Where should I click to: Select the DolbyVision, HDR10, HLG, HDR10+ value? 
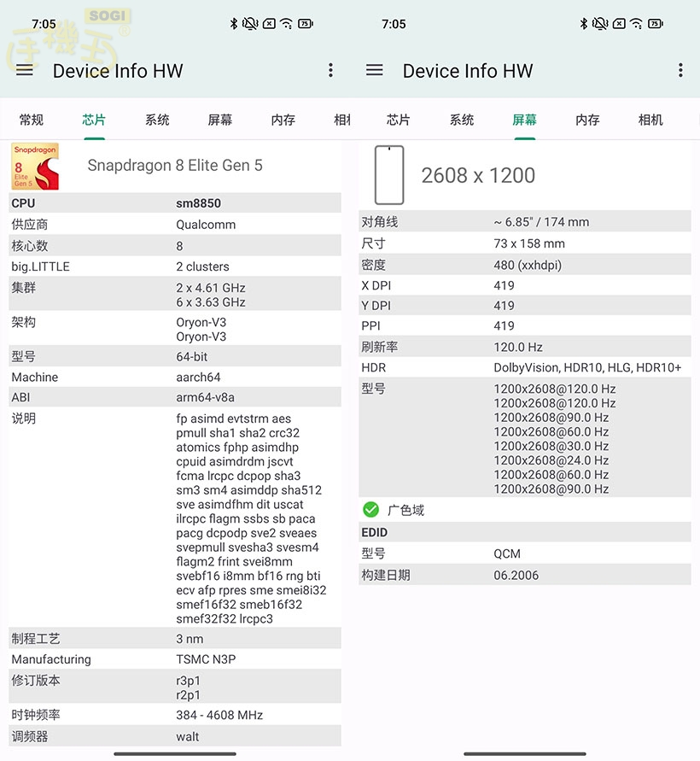587,367
